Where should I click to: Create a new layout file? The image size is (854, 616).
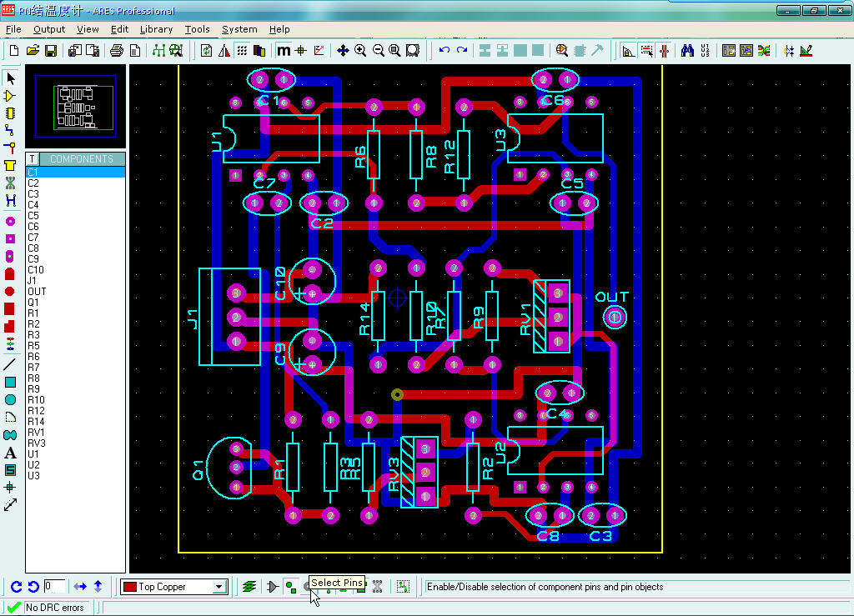[x=14, y=51]
